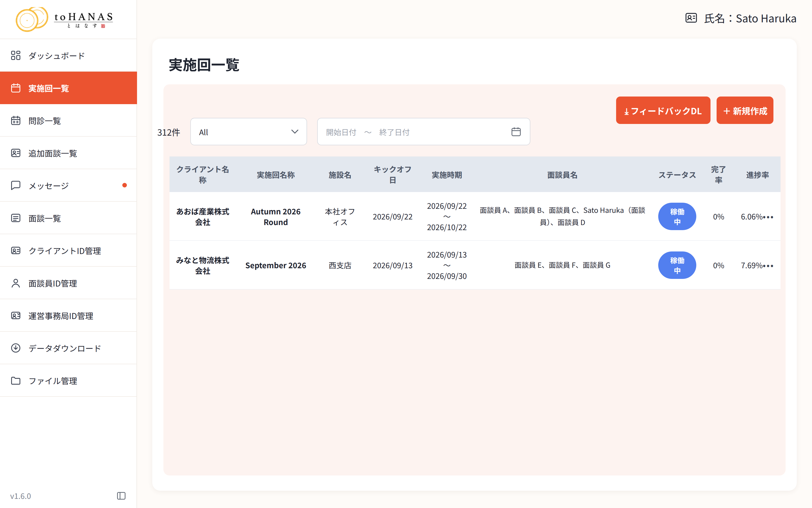Screen dimensions: 812x508
Task: Collapse the sidebar with the panel toggle icon
Action: tap(121, 496)
